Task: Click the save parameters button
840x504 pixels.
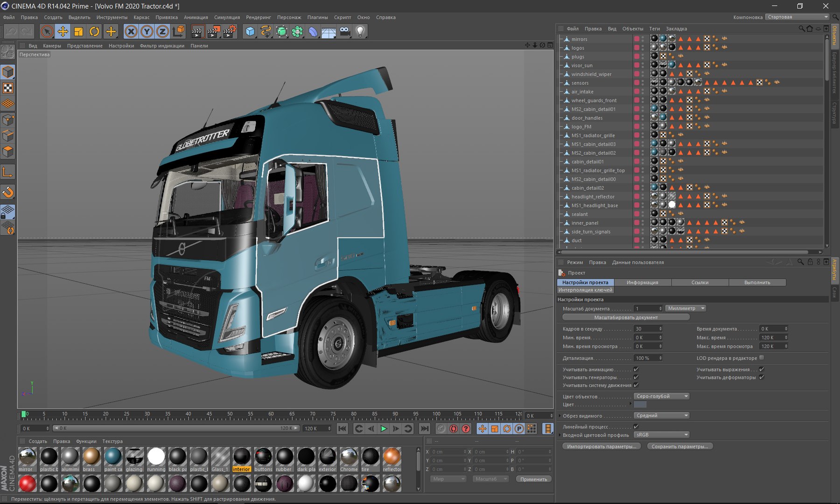Action: point(679,447)
